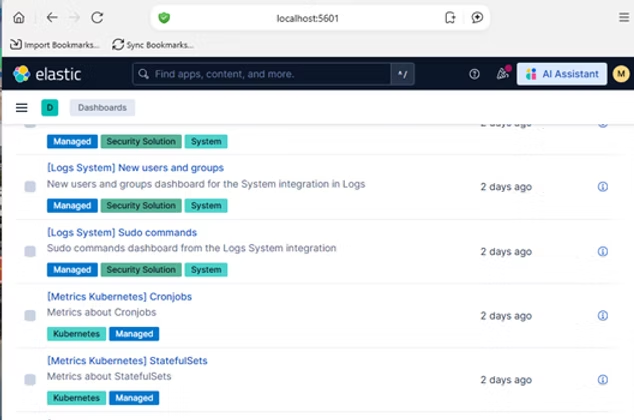Viewport: 634px width, 420px height.
Task: Click Managed tag on New users and groups row
Action: (x=72, y=205)
